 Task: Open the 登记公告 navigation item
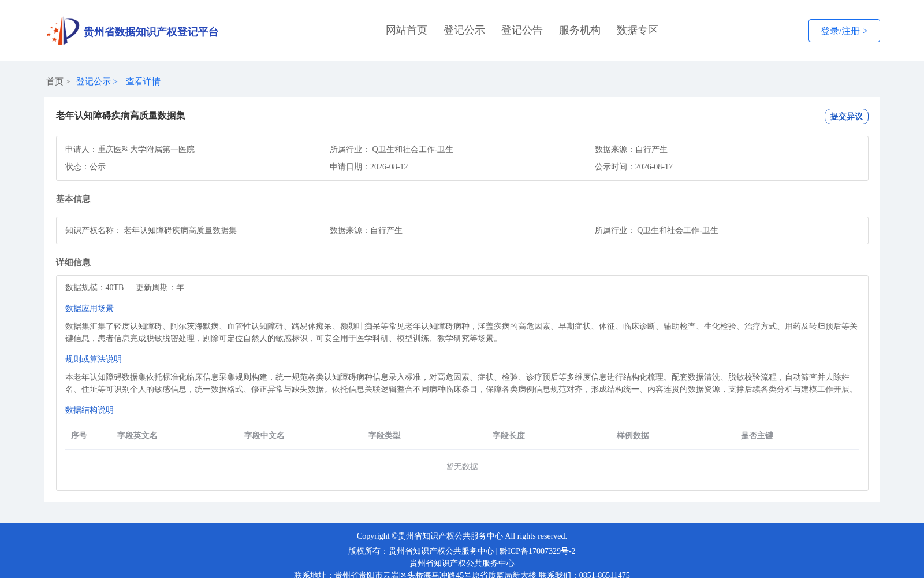(522, 30)
